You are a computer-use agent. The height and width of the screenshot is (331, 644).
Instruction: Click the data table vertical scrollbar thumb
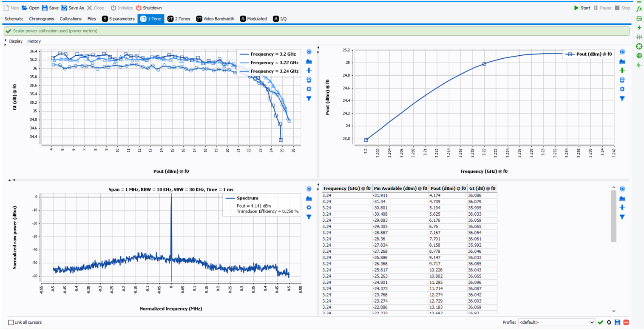click(x=613, y=216)
